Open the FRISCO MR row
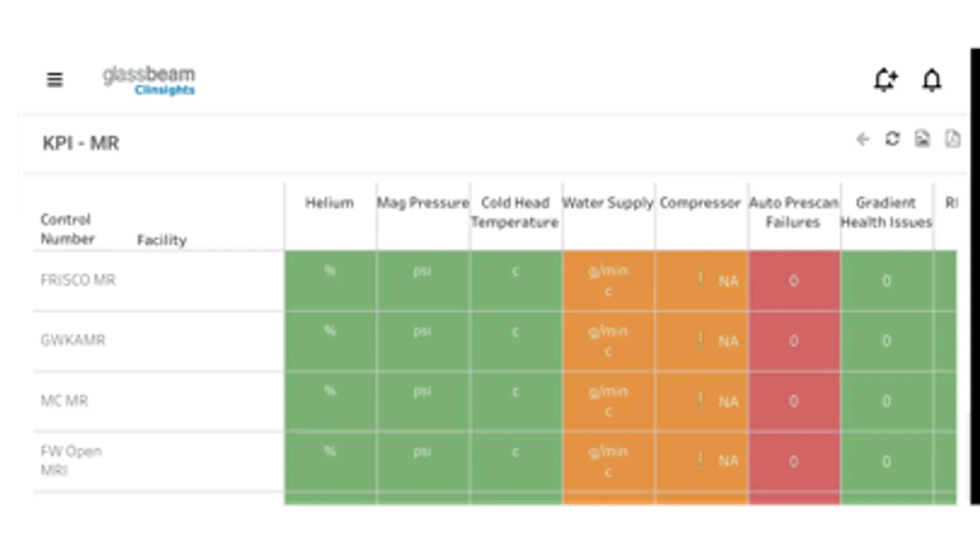 [x=78, y=280]
